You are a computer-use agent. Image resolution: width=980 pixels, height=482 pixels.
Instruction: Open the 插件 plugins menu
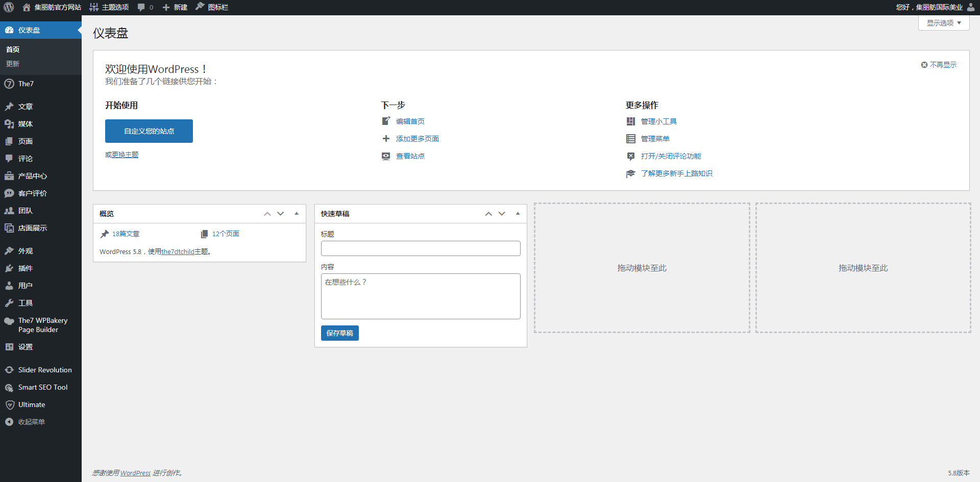tap(25, 268)
